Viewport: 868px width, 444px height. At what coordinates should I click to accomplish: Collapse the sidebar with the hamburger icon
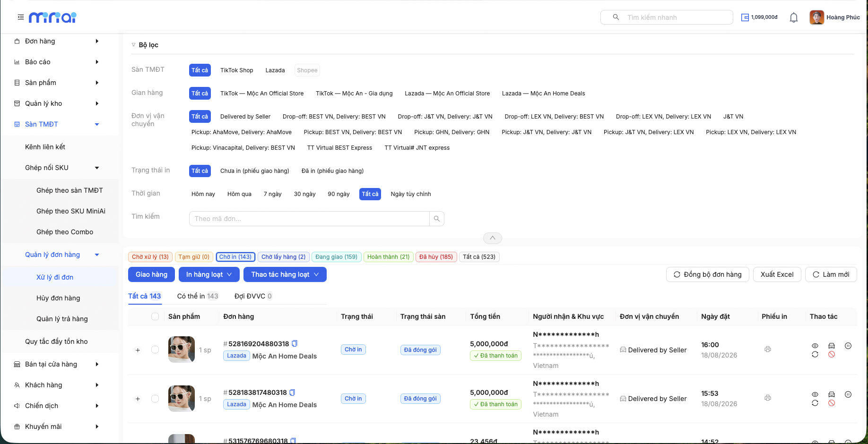(x=21, y=17)
